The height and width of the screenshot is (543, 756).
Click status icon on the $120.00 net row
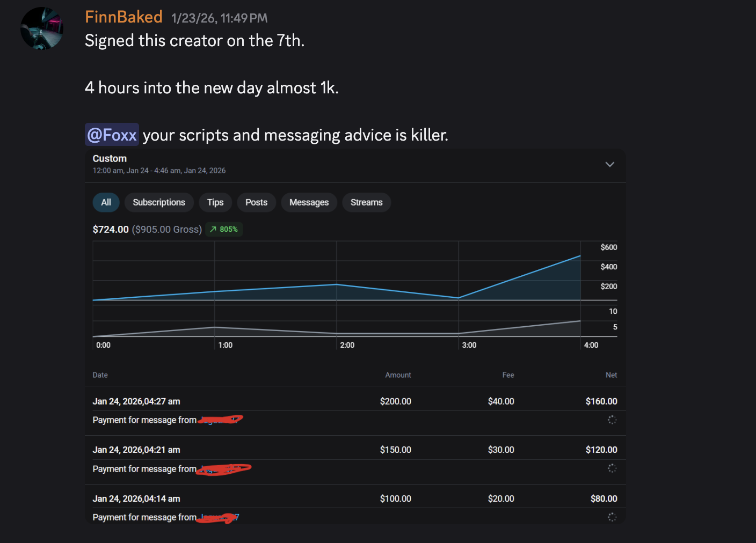(x=612, y=468)
